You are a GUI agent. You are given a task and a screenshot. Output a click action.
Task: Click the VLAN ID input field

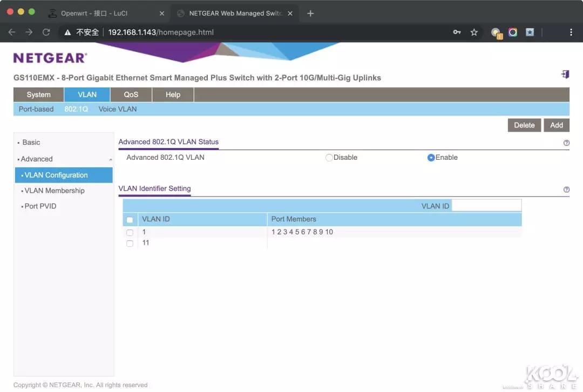point(486,206)
